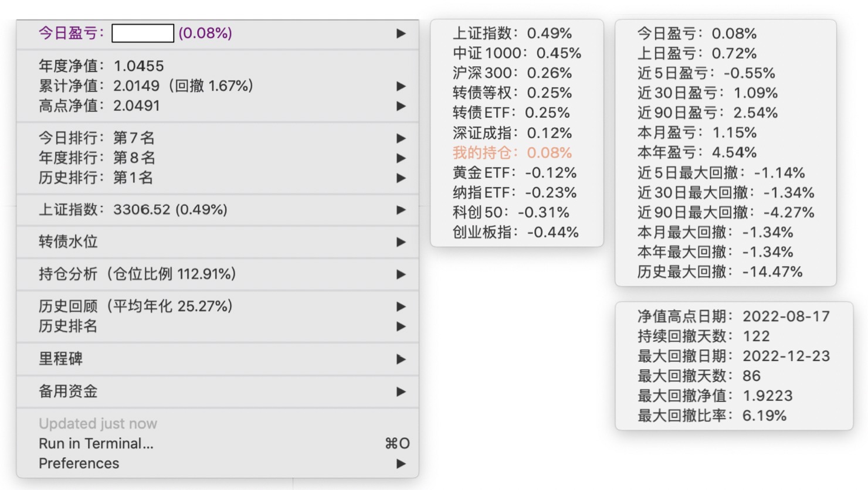This screenshot has width=868, height=490.
Task: Open the 今日排行 menu entry
Action: click(97, 138)
